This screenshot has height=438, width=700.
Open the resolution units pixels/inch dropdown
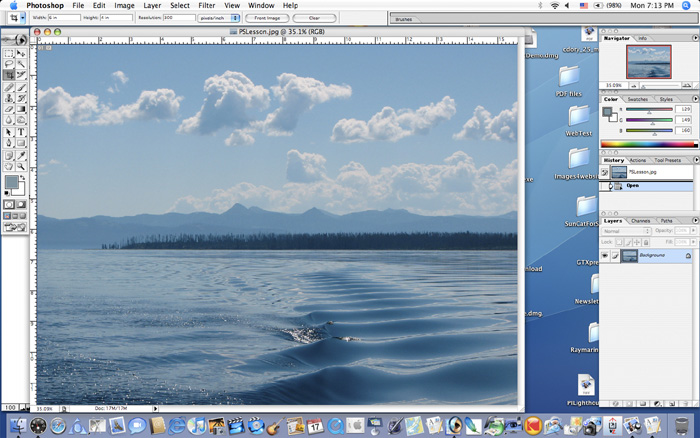tap(218, 18)
